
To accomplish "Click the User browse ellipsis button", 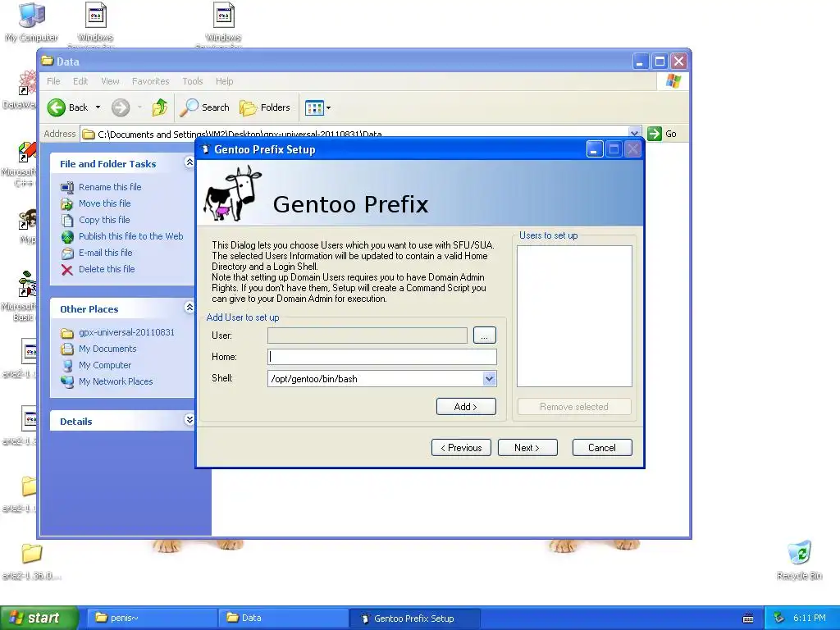I will point(484,336).
